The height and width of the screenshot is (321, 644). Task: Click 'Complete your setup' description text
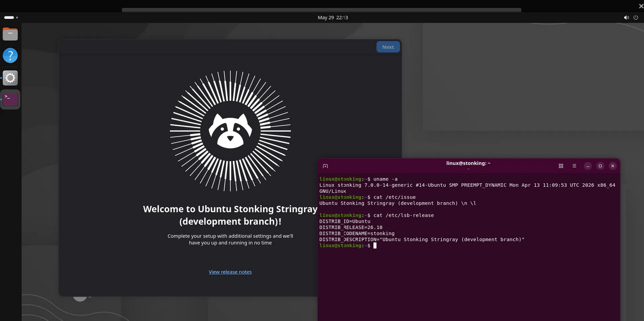click(x=230, y=239)
